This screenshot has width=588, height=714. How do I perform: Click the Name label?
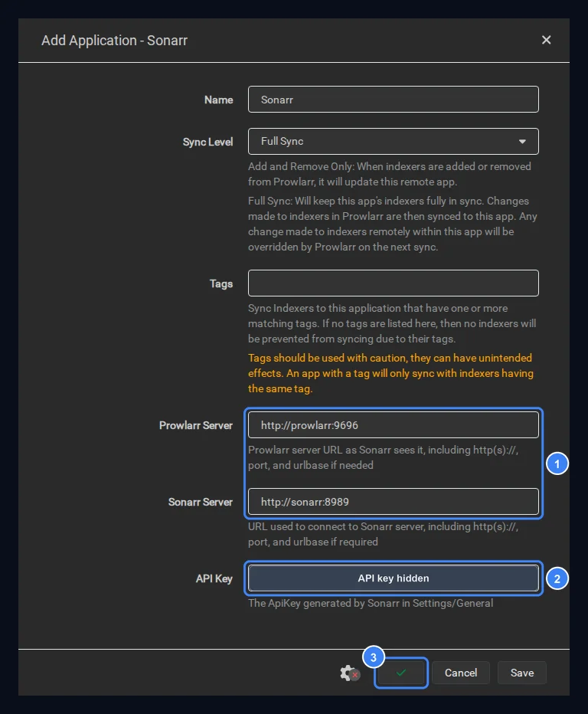click(218, 100)
